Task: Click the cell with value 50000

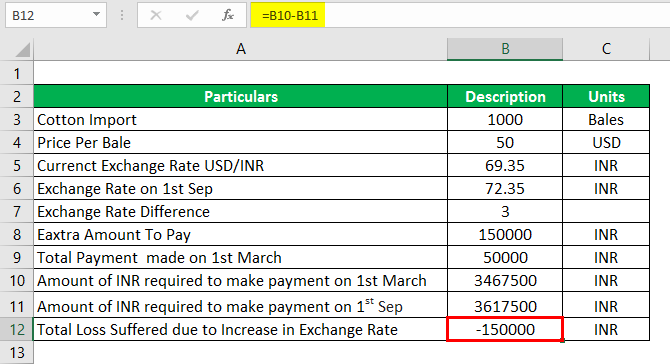Action: pos(505,258)
